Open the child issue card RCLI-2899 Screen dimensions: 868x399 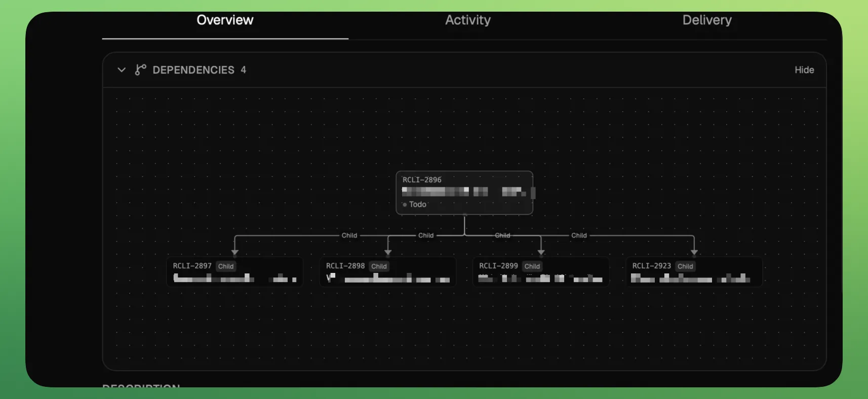point(541,272)
